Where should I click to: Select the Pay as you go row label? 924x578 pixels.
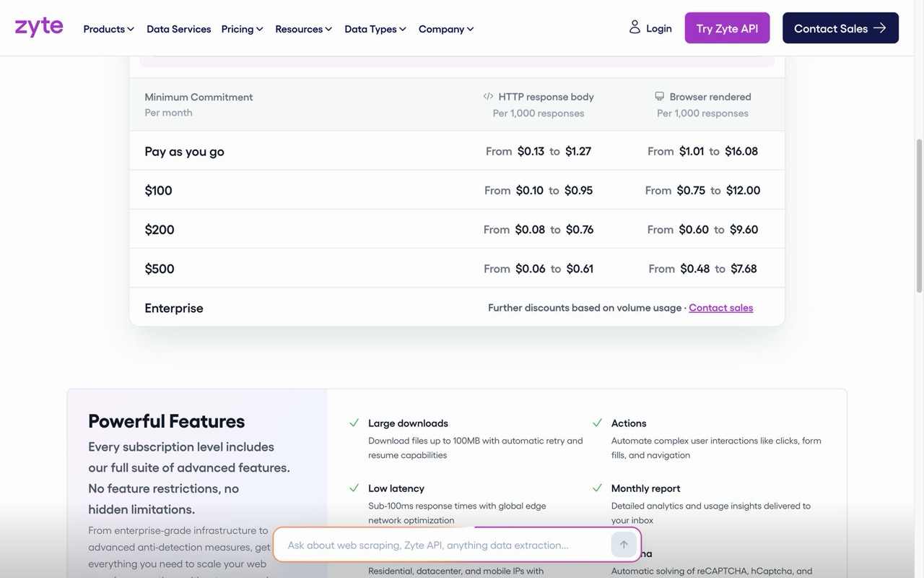pyautogui.click(x=184, y=151)
